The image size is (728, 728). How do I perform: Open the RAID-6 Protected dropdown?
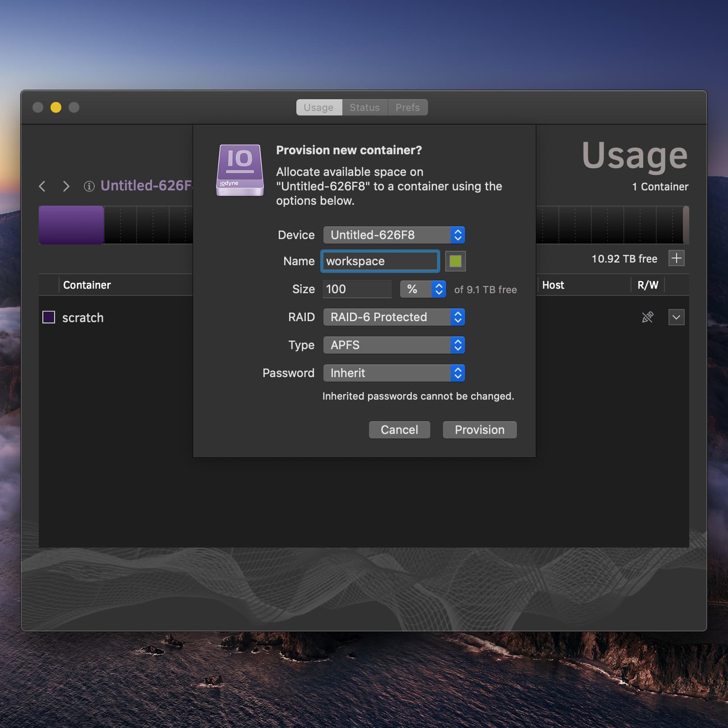coord(393,317)
